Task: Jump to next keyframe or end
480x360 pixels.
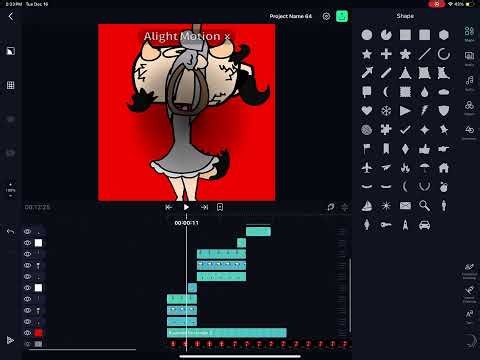Action: pos(204,207)
